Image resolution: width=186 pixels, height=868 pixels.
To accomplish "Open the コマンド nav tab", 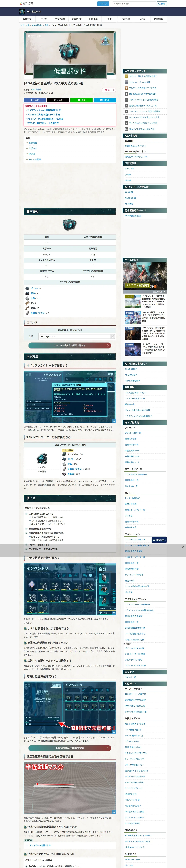I will pos(126,19).
